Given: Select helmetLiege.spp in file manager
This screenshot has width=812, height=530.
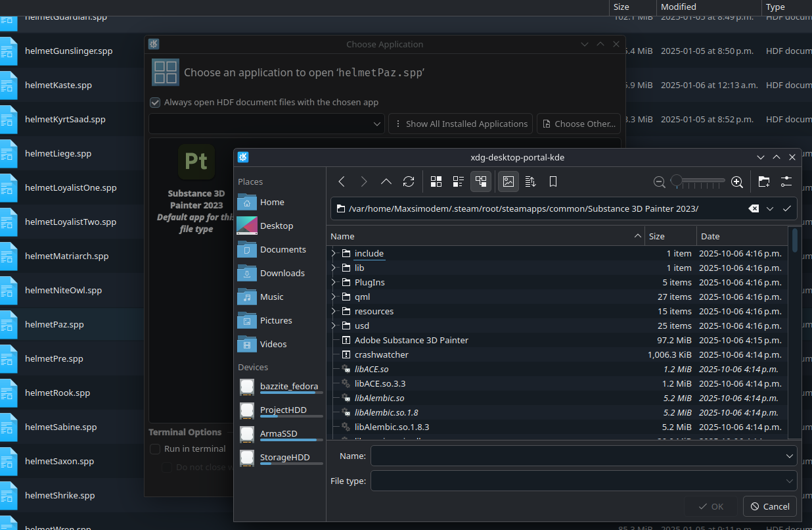Looking at the screenshot, I should click(58, 153).
